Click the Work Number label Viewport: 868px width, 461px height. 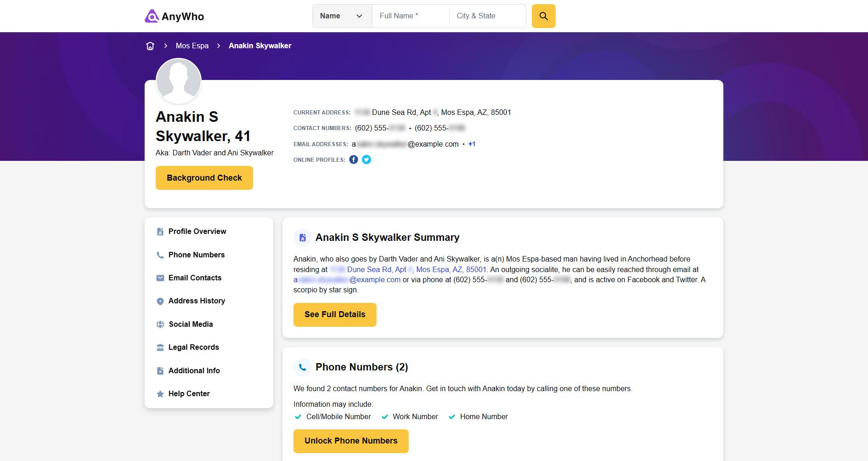(x=415, y=417)
